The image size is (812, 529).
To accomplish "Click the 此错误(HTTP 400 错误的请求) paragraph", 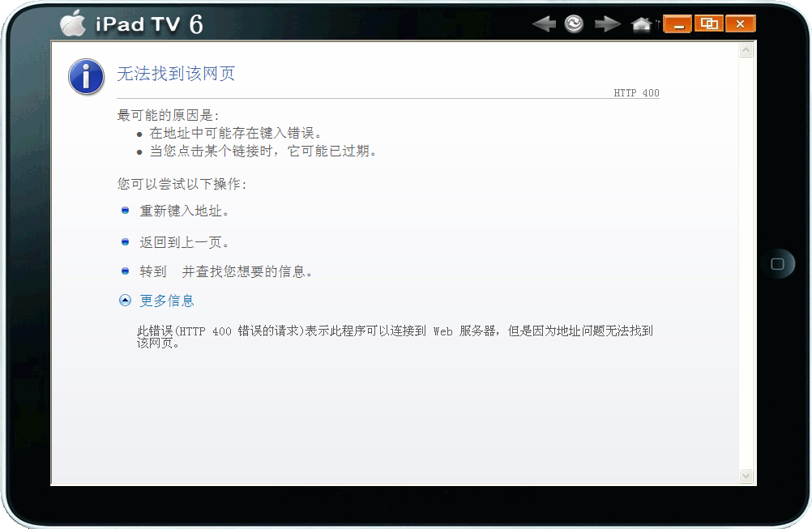I will [395, 337].
